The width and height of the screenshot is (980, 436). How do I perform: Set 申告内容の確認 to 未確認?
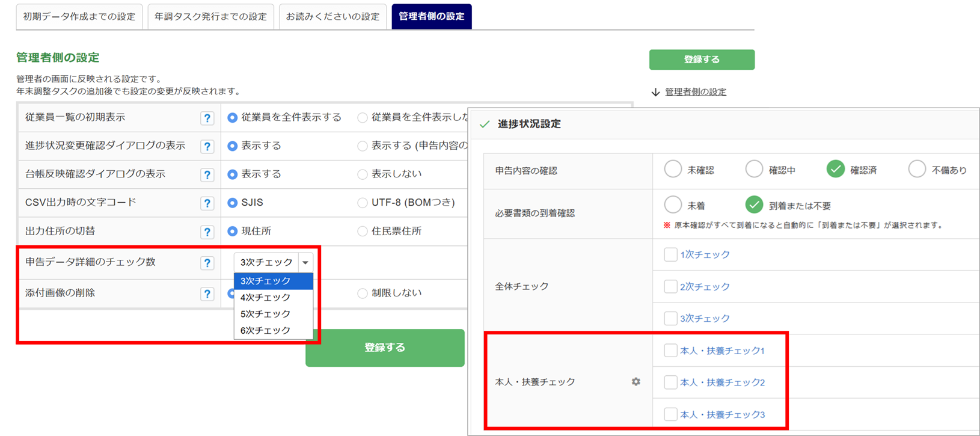tap(673, 170)
